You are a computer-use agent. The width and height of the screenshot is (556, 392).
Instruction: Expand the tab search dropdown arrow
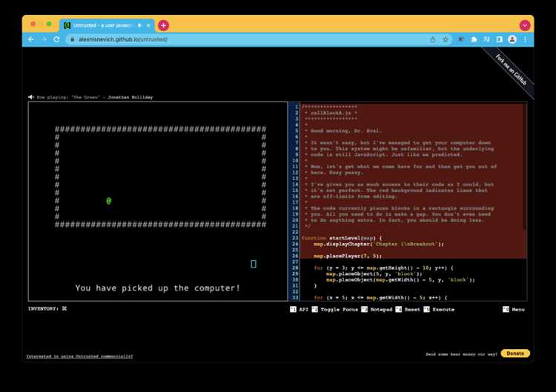(525, 25)
